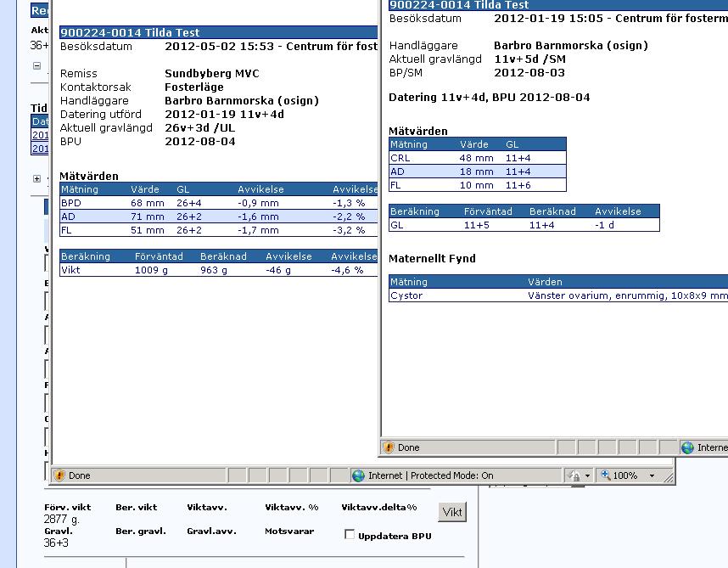
Task: Click the zoom magnifier icon in status bar
Action: click(606, 475)
